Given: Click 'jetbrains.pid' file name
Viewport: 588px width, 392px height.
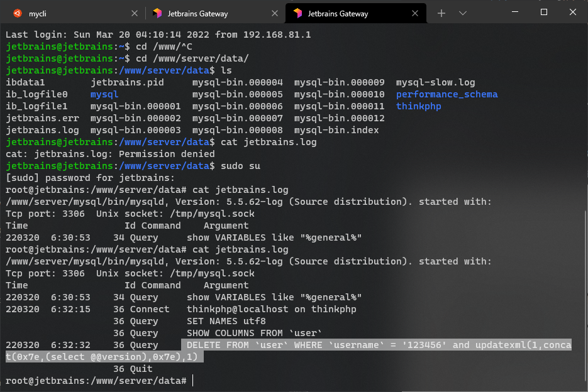Looking at the screenshot, I should tap(127, 82).
